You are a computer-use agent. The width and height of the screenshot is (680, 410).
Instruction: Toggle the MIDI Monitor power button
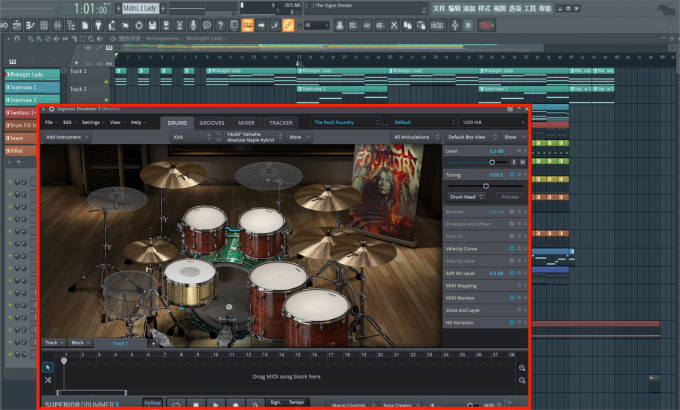click(x=512, y=298)
